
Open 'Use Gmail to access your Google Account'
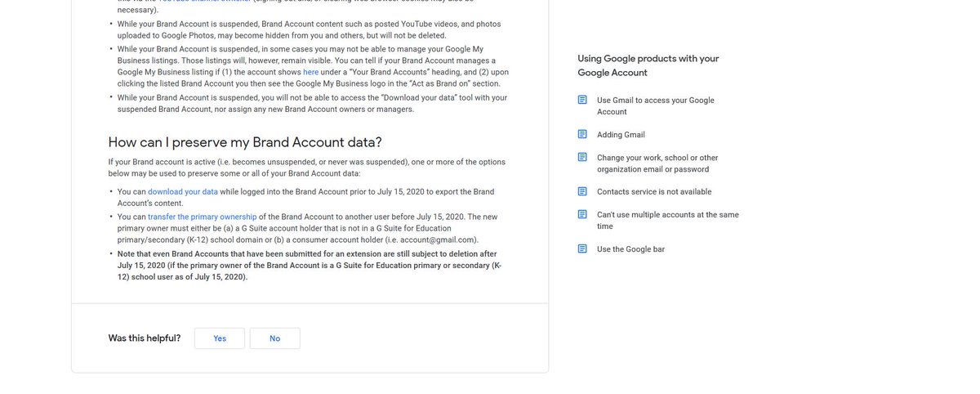coord(656,105)
